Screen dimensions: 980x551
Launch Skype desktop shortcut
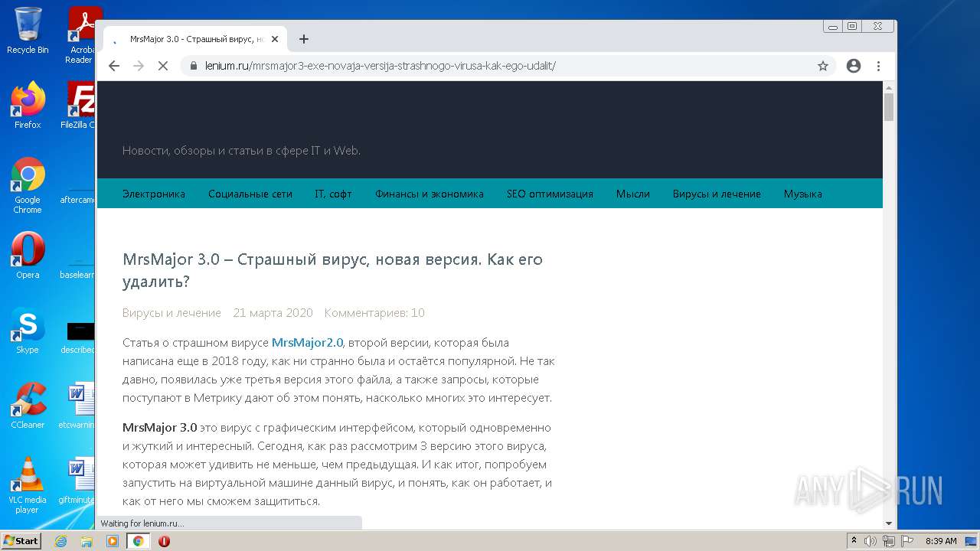click(28, 331)
